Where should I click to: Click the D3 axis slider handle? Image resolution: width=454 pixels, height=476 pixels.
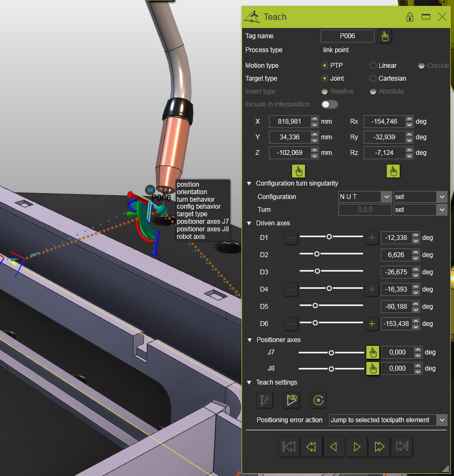point(317,272)
